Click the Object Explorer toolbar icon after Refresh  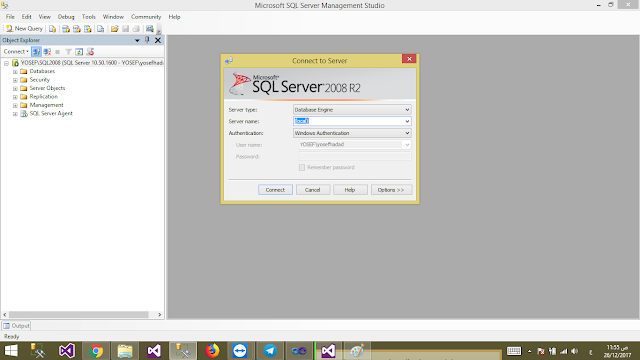coord(90,52)
